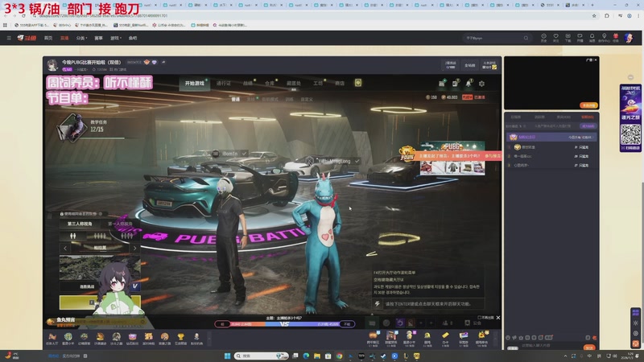Click the next map right arrow
Screen dimensions: 644x362
click(134, 248)
